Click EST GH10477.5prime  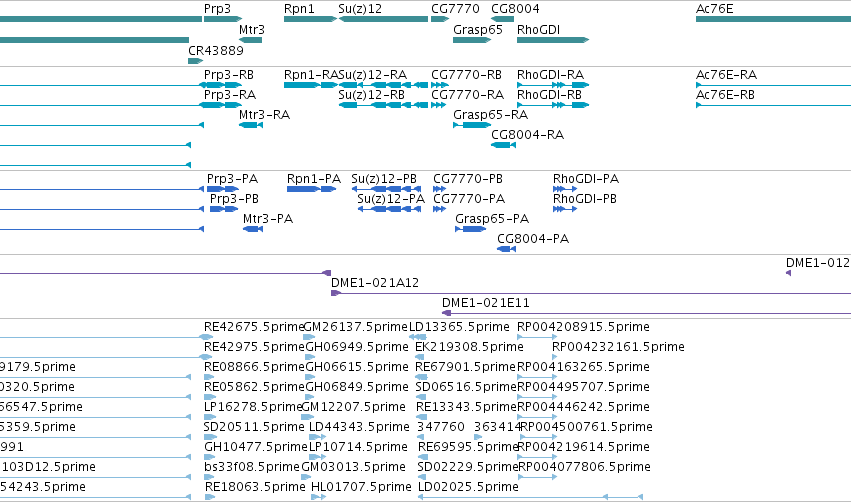[256, 448]
